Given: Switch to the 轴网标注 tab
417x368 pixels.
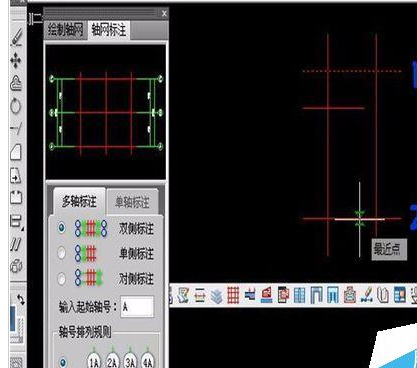Looking at the screenshot, I should [109, 30].
